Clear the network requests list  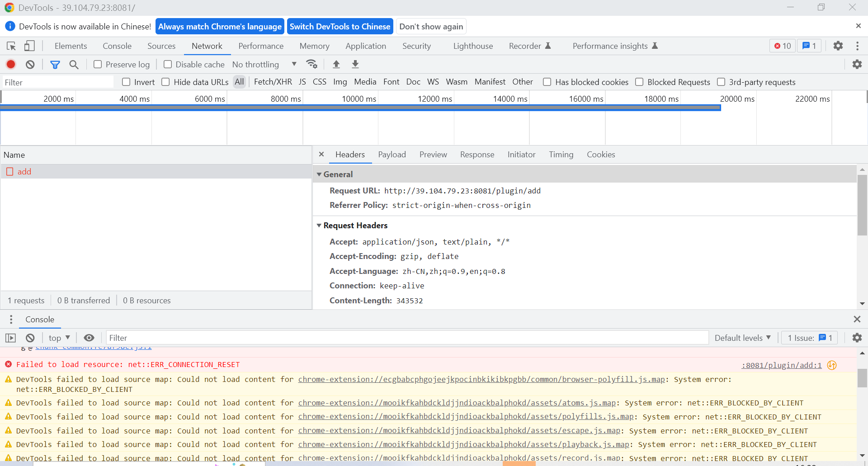coord(29,64)
